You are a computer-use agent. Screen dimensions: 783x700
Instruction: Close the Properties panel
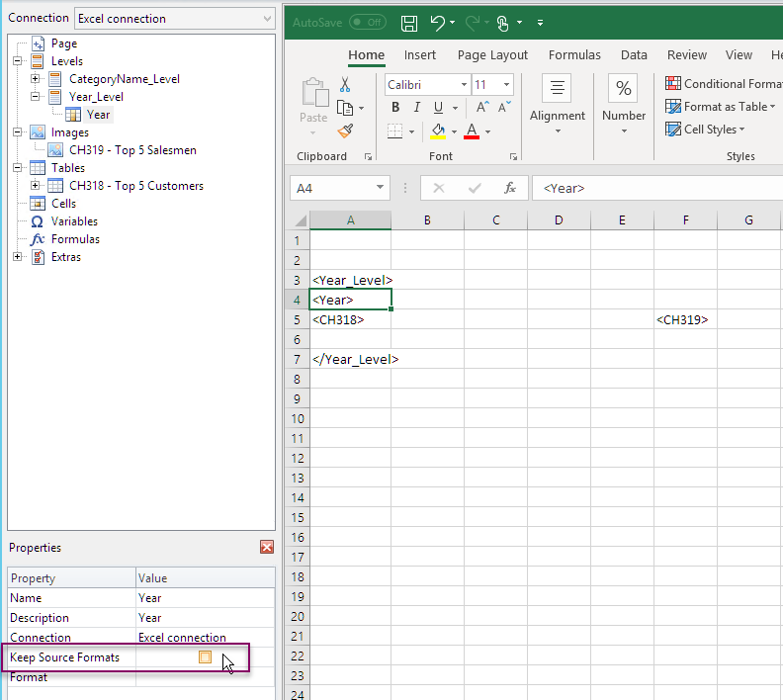click(x=267, y=547)
